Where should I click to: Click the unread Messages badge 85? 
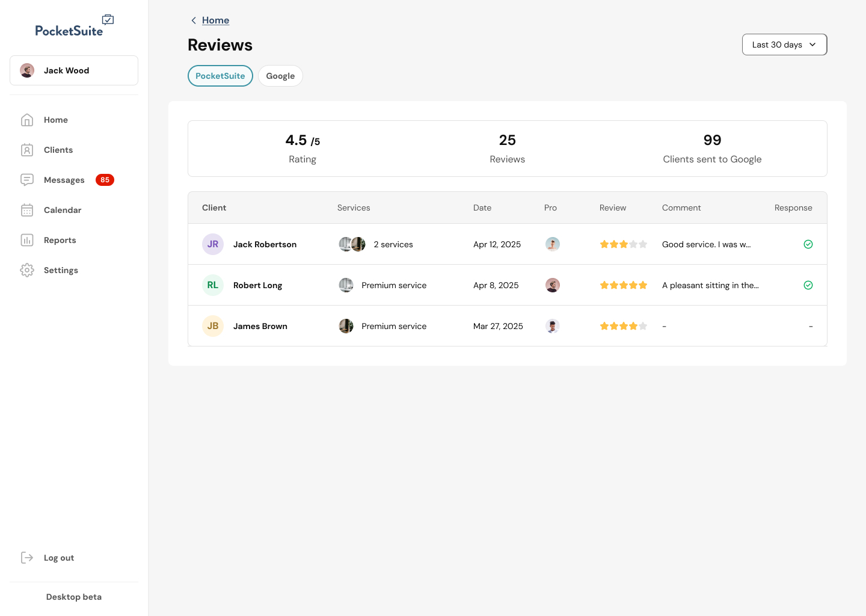coord(105,180)
